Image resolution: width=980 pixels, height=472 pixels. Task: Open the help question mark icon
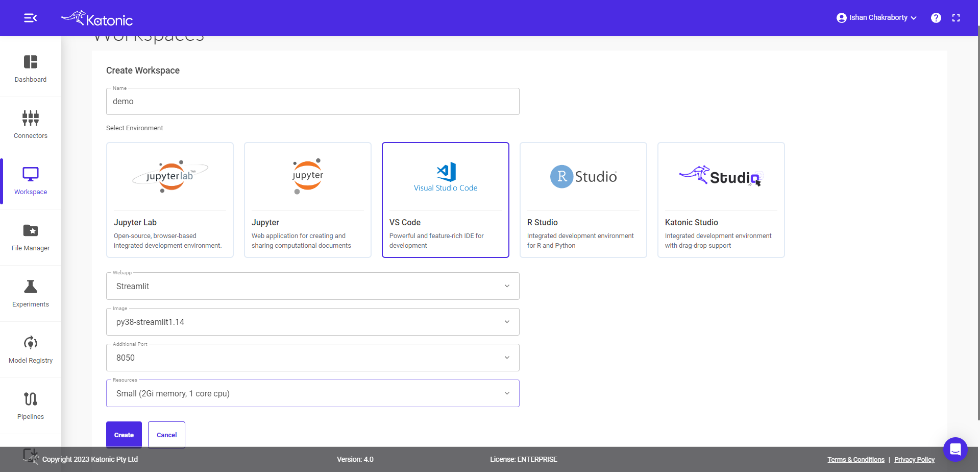(x=936, y=18)
